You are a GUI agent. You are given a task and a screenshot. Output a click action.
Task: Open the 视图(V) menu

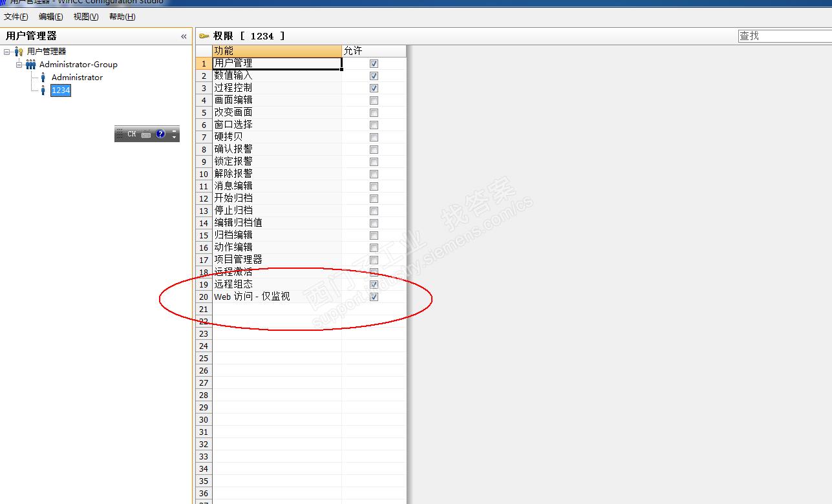point(86,17)
